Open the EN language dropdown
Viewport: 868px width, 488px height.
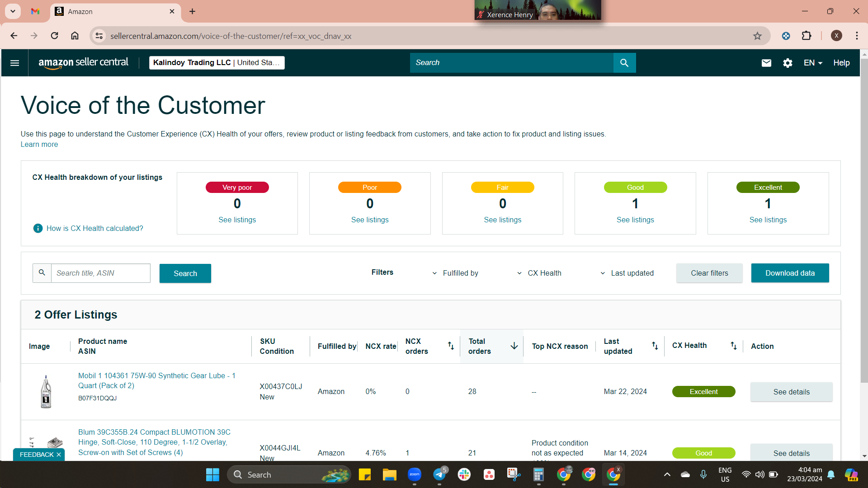(813, 63)
